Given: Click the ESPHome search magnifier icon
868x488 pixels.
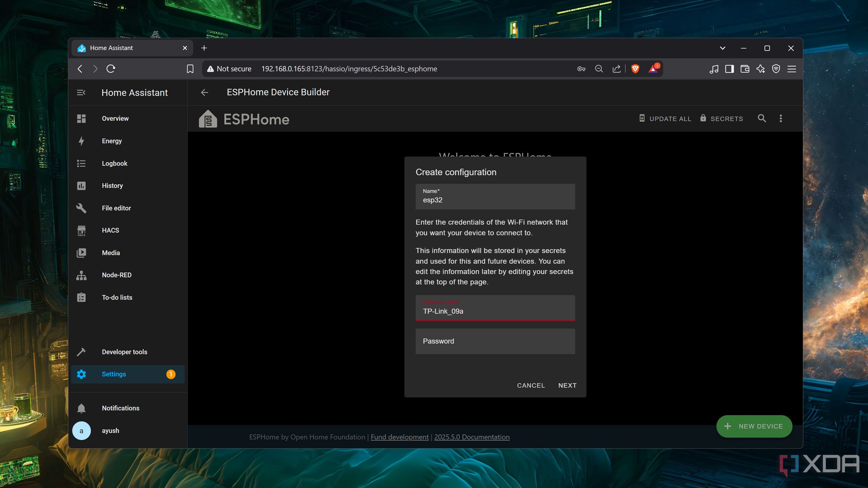Looking at the screenshot, I should pos(762,119).
